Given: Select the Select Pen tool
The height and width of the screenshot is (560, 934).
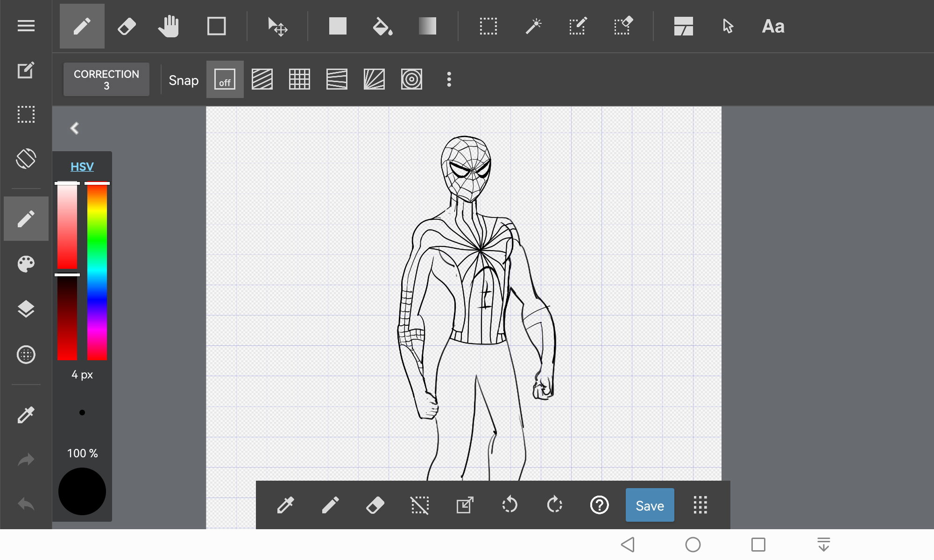Looking at the screenshot, I should [578, 26].
